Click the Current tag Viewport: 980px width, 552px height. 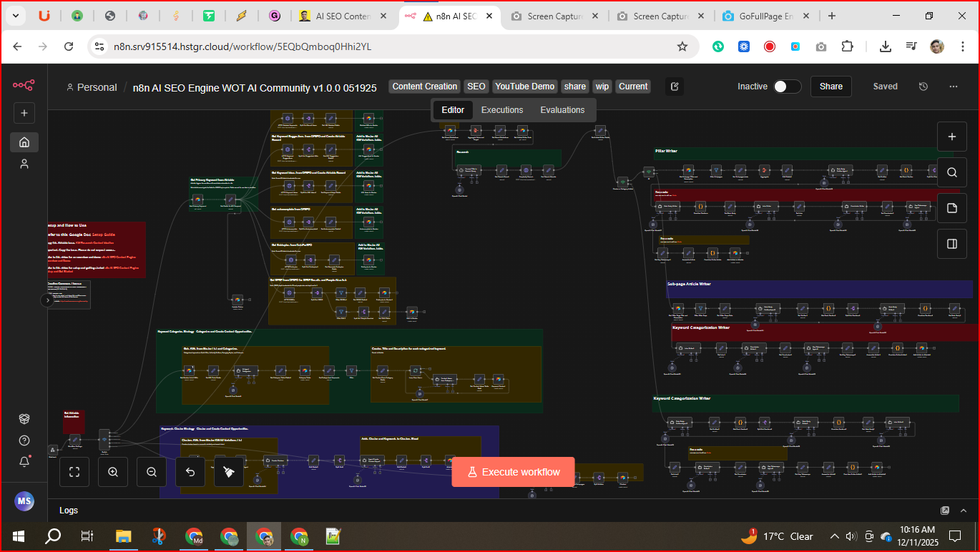tap(633, 87)
